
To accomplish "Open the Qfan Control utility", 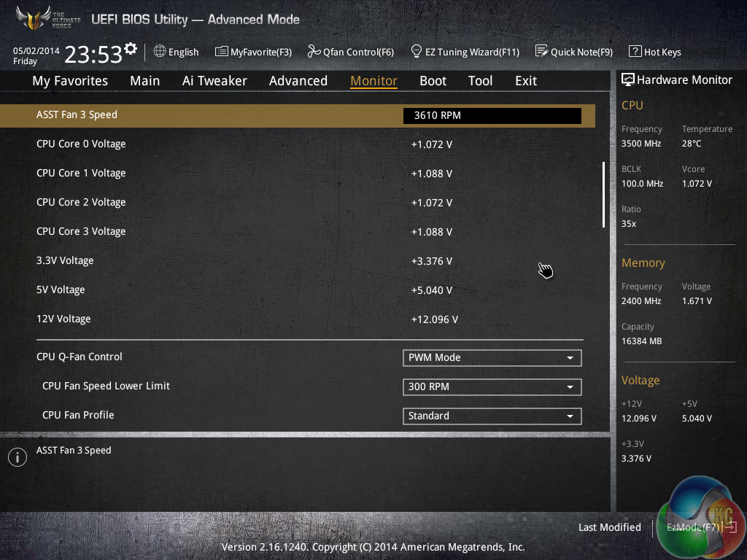I will click(350, 52).
